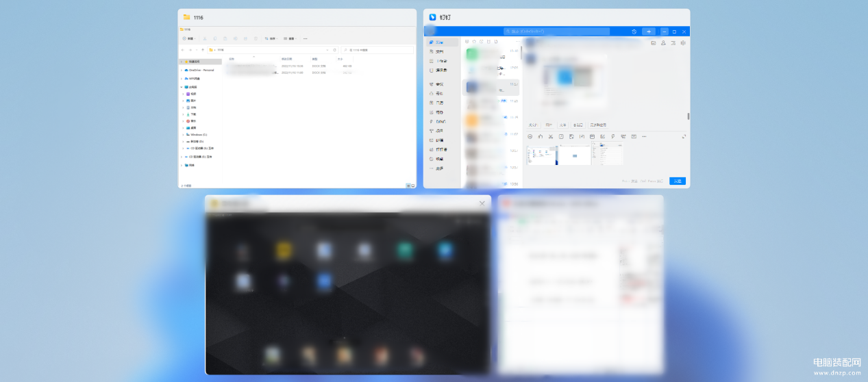The height and width of the screenshot is (382, 868).
Task: Click the three-dot menu above DingTalk conversation list
Action: pyautogui.click(x=518, y=41)
